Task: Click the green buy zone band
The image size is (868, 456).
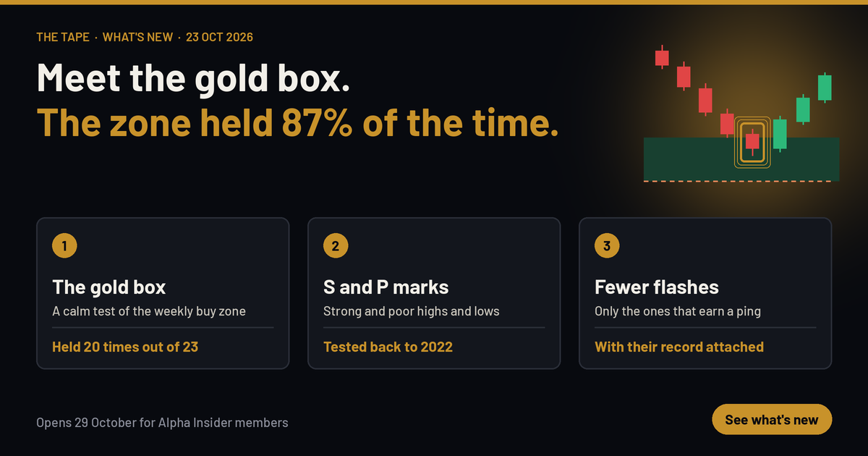Action: pos(741,159)
